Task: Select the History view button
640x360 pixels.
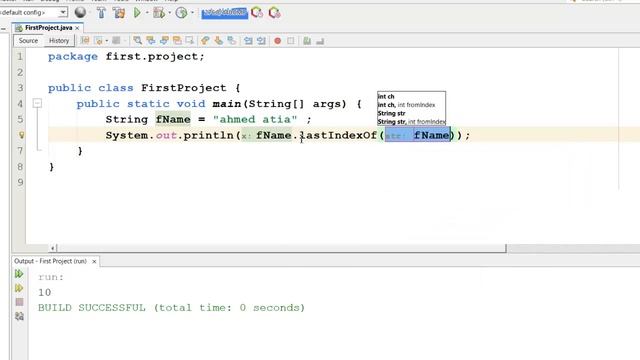Action: tap(59, 40)
